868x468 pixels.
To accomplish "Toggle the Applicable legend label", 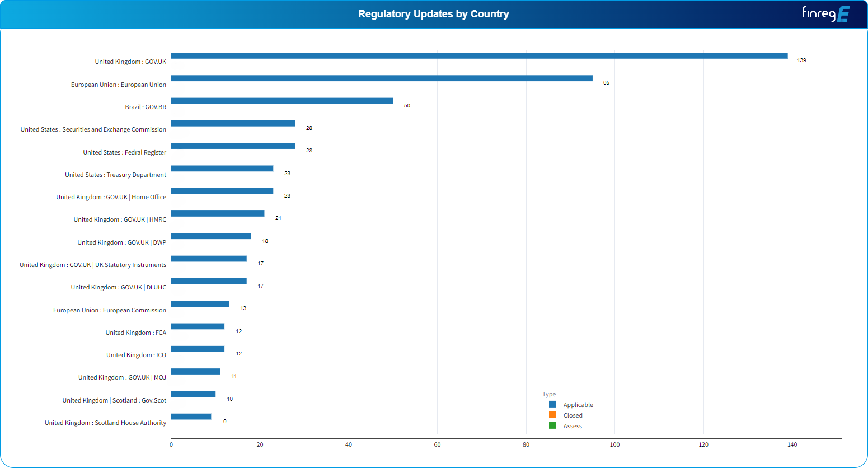I will tap(578, 405).
